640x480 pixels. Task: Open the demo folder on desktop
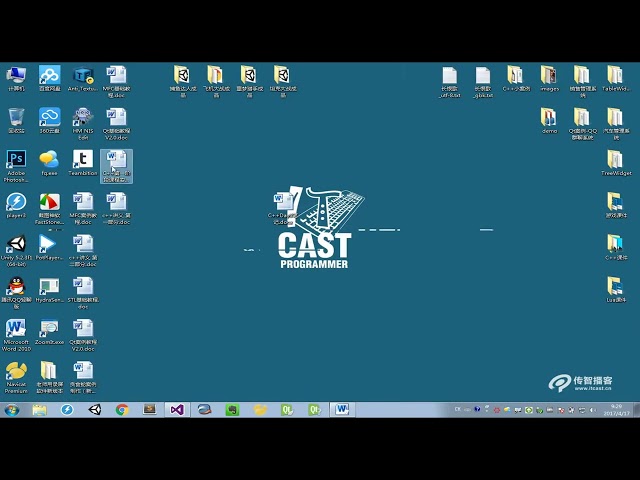549,119
